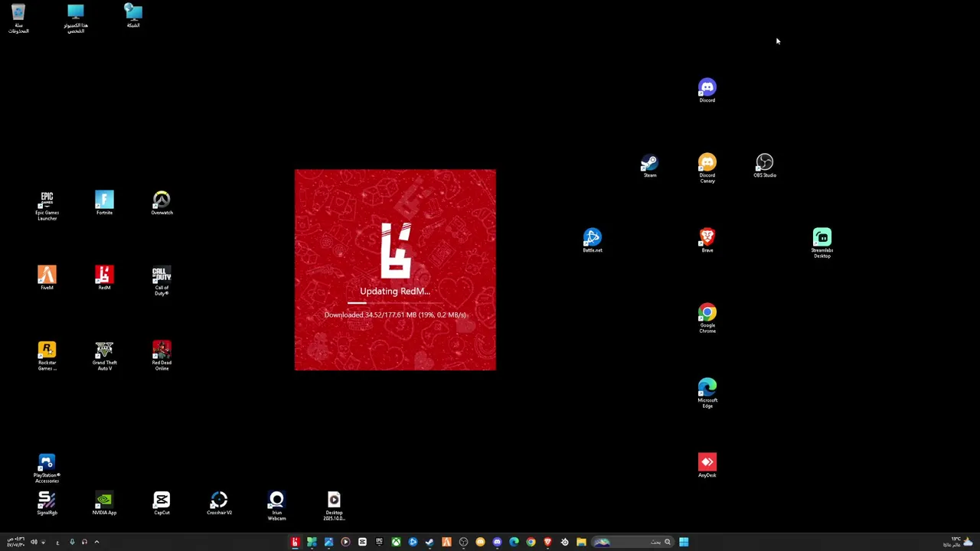The height and width of the screenshot is (551, 980).
Task: Click the RedM update progress bar
Action: [395, 304]
